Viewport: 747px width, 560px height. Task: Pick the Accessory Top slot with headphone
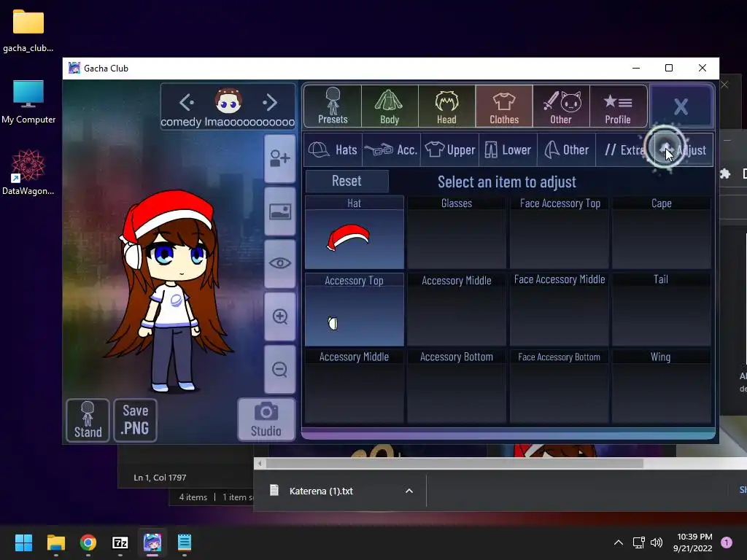(354, 309)
